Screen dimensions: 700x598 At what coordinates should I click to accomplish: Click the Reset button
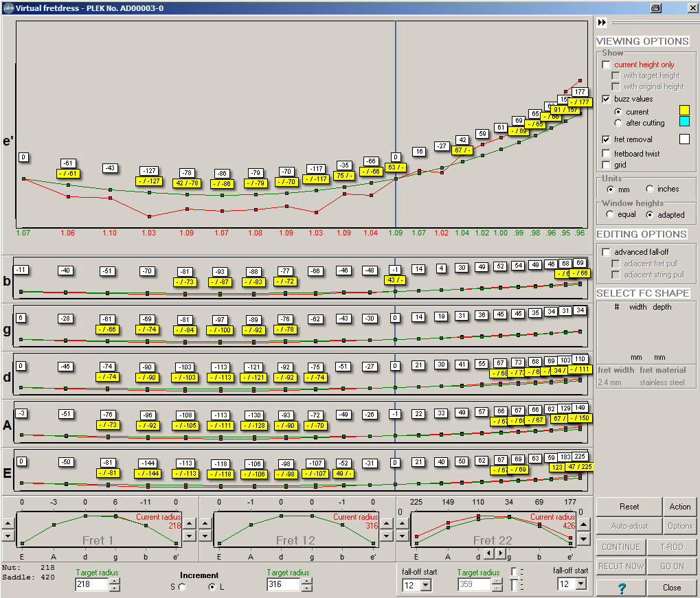point(629,507)
